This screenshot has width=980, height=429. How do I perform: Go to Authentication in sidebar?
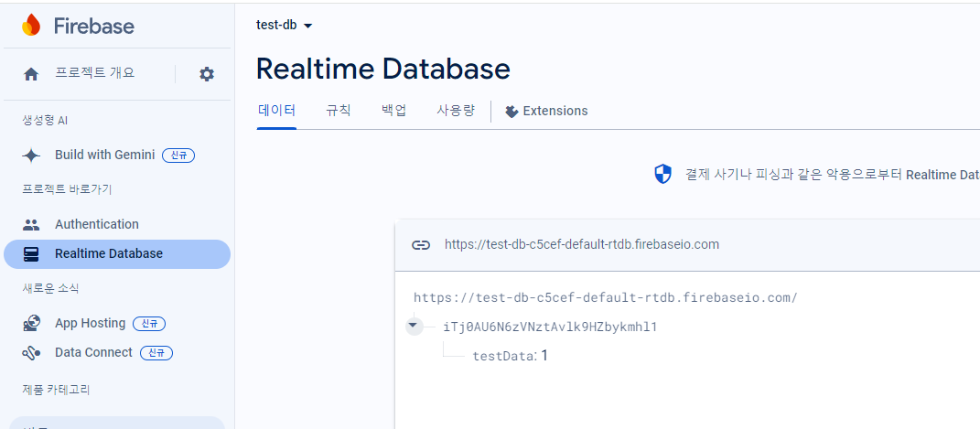click(97, 224)
